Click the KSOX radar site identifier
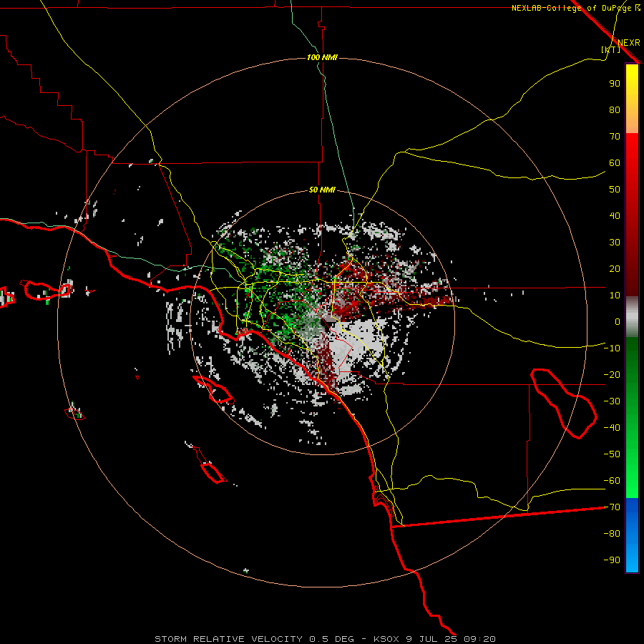The height and width of the screenshot is (644, 644). point(386,639)
